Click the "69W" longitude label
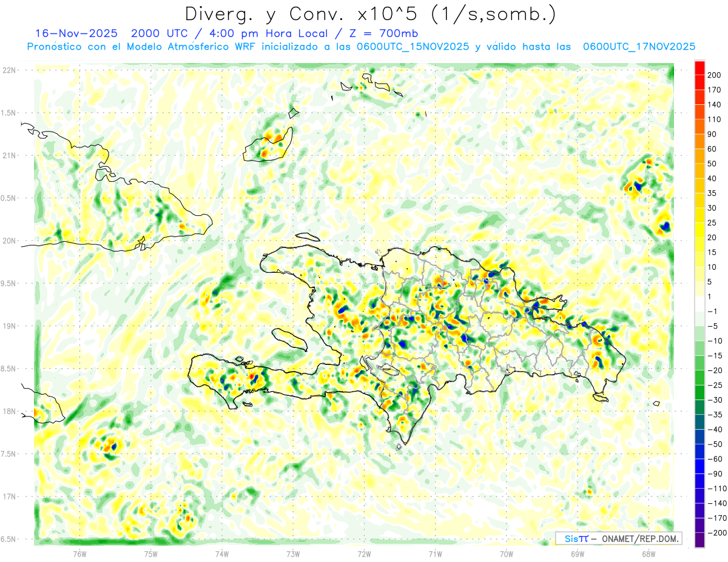The image size is (728, 562). pos(578,554)
